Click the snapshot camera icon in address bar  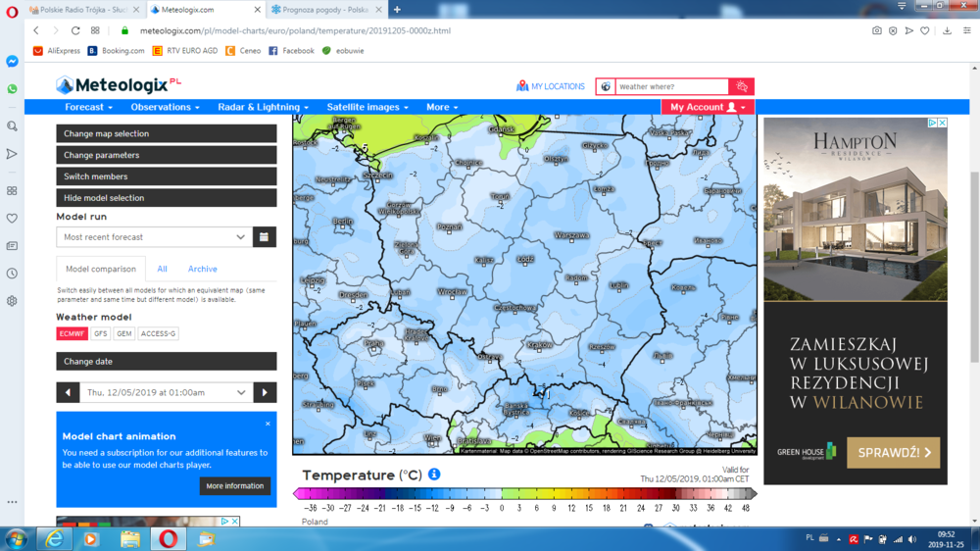(x=877, y=30)
